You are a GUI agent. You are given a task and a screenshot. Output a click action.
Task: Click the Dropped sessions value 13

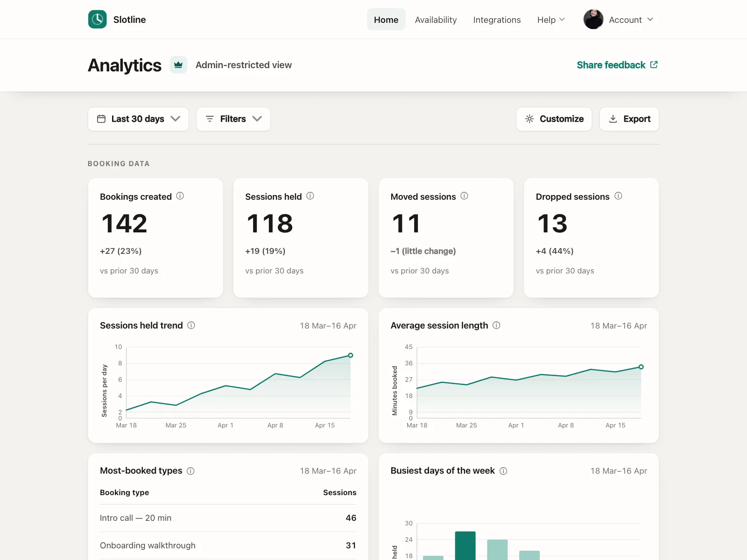tap(552, 224)
